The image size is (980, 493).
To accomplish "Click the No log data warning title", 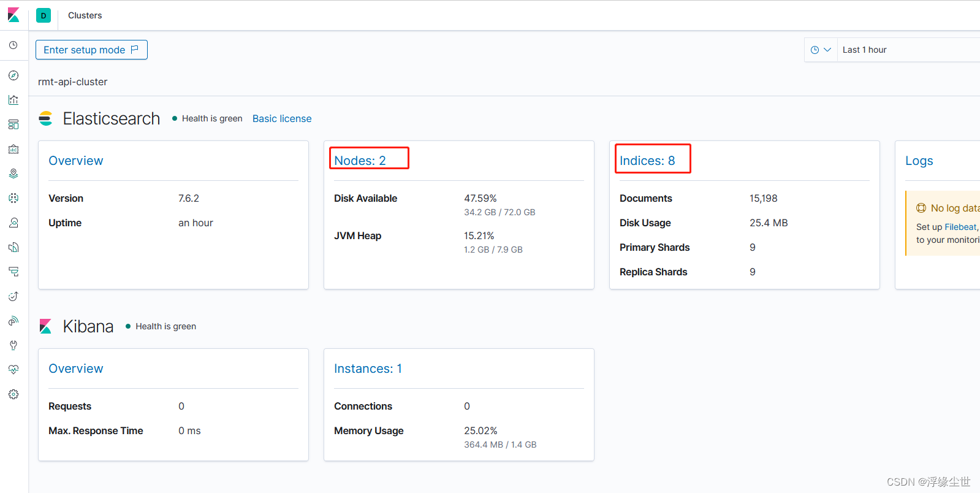I will pos(955,208).
